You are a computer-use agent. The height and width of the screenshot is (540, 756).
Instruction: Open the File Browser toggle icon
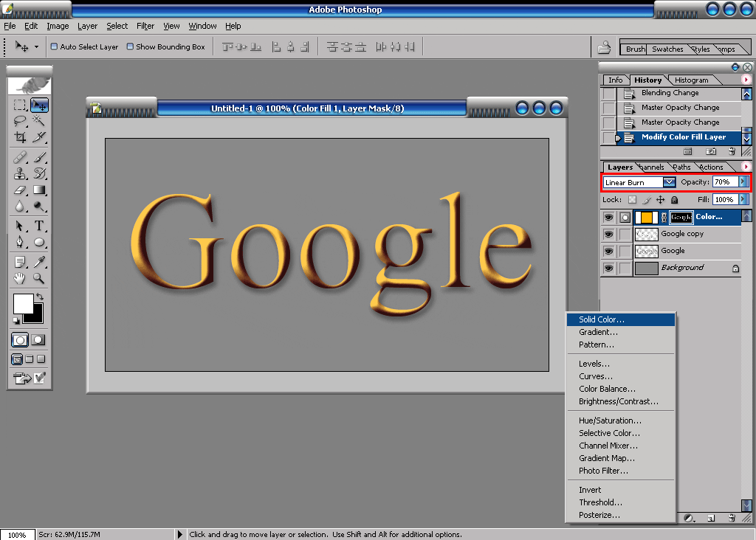604,47
